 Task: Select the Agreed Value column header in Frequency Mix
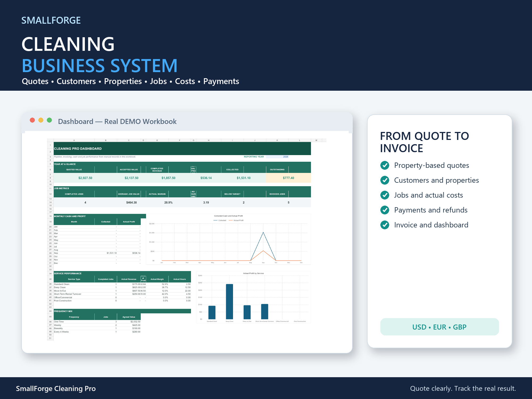pos(129,317)
